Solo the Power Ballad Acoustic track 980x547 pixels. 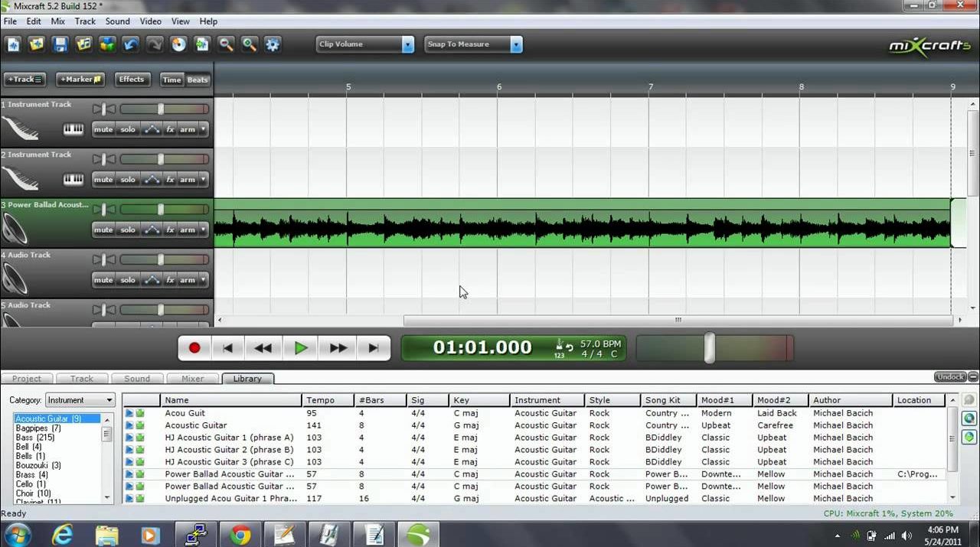coord(128,230)
